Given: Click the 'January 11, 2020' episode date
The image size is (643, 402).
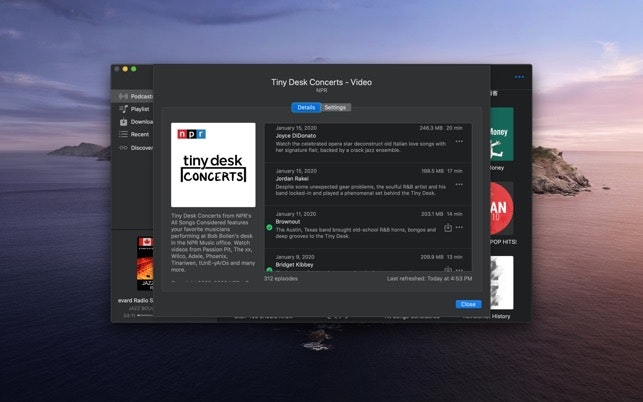Looking at the screenshot, I should coord(296,214).
